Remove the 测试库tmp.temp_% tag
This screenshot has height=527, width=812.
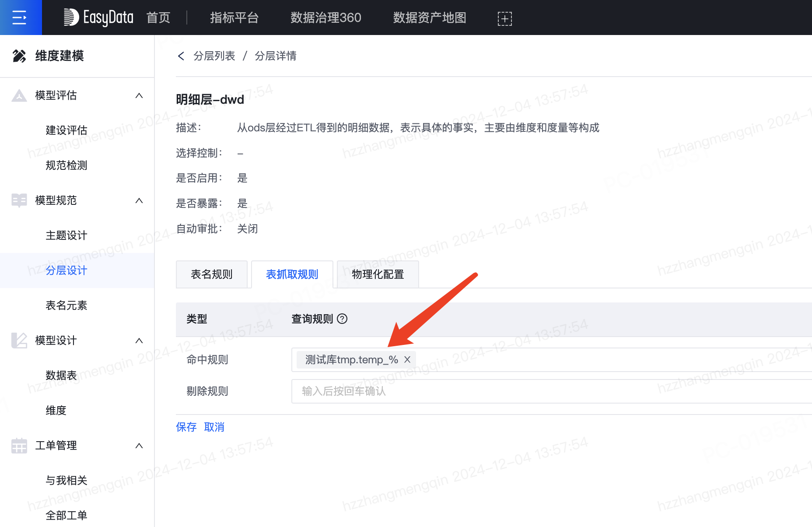(407, 359)
